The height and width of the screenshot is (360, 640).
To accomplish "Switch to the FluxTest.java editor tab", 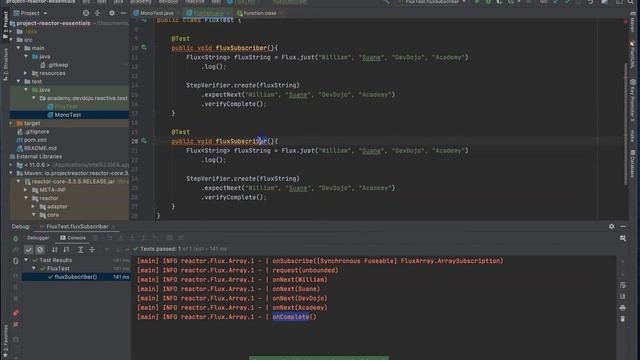I will (207, 13).
